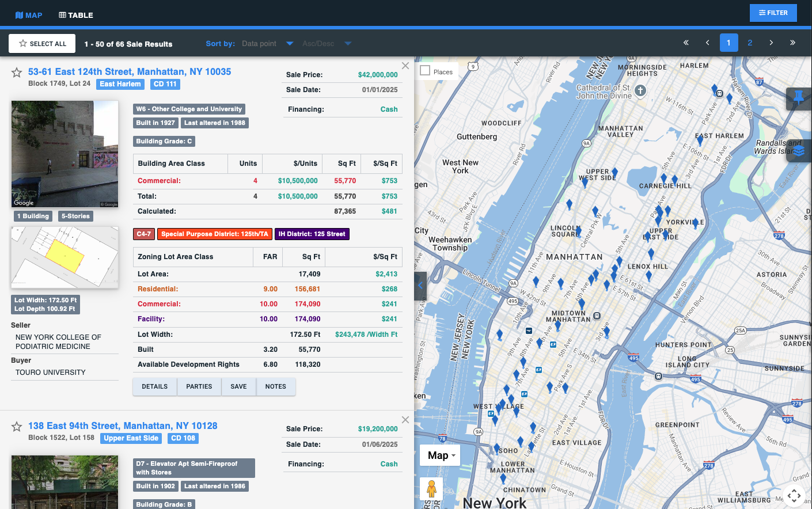
Task: Open the FILTER panel
Action: click(773, 13)
